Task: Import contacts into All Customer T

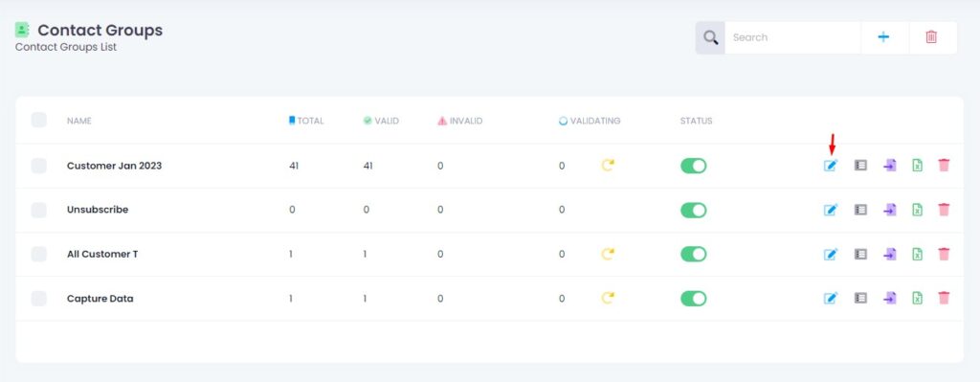Action: click(x=889, y=255)
